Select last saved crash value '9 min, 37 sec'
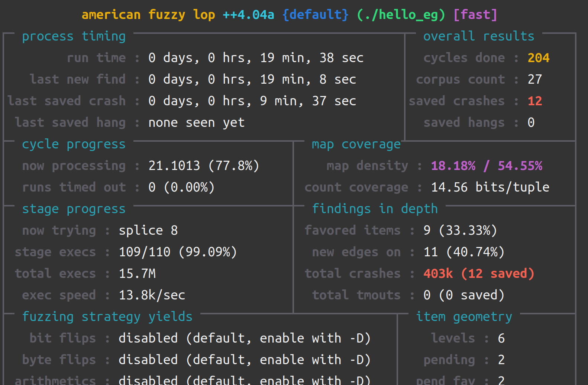588x385 pixels. [x=308, y=101]
